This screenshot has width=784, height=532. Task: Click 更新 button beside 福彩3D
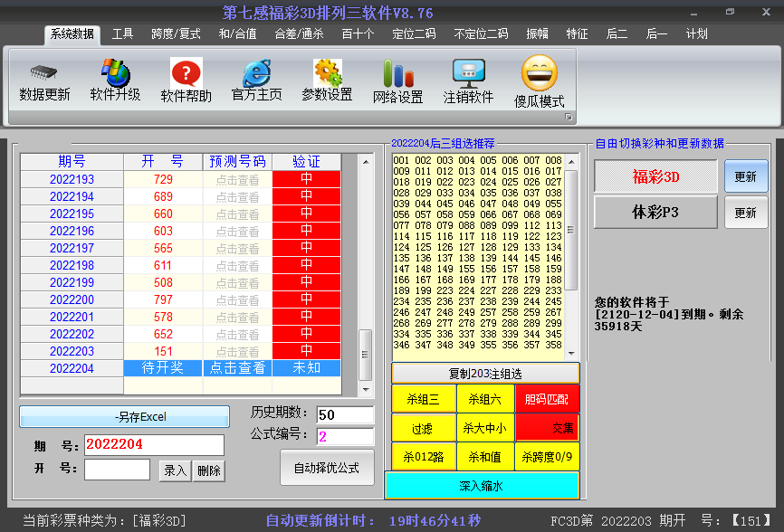tap(745, 176)
